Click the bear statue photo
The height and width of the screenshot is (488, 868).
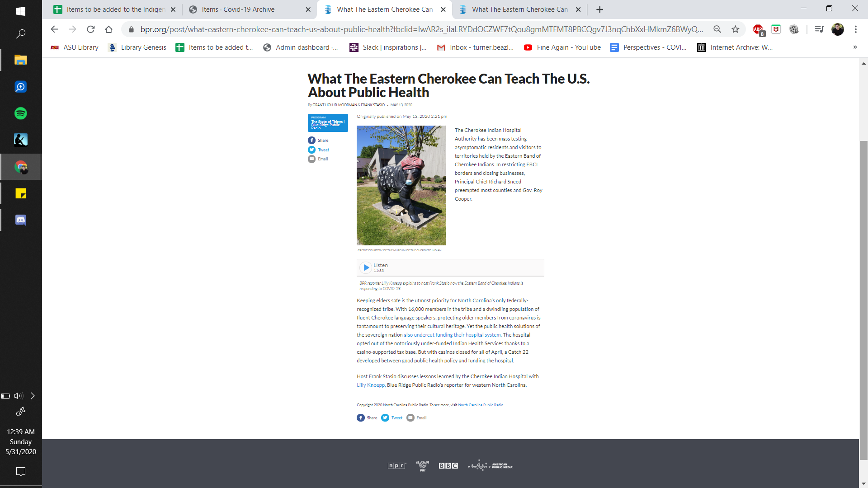[x=401, y=185]
